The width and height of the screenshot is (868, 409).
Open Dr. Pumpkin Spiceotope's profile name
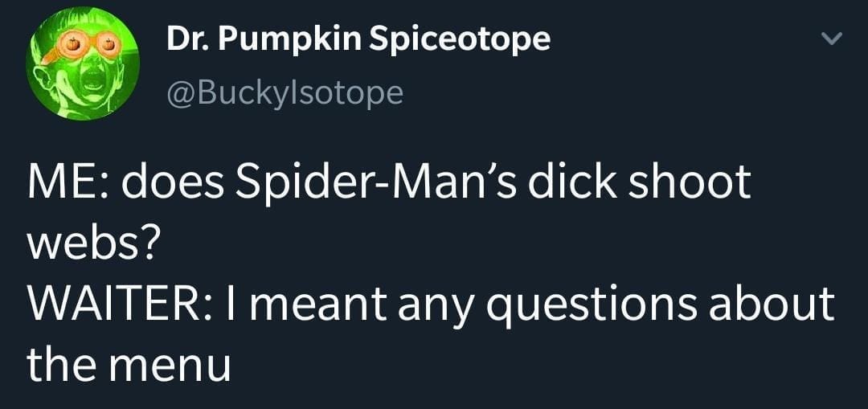[x=358, y=39]
